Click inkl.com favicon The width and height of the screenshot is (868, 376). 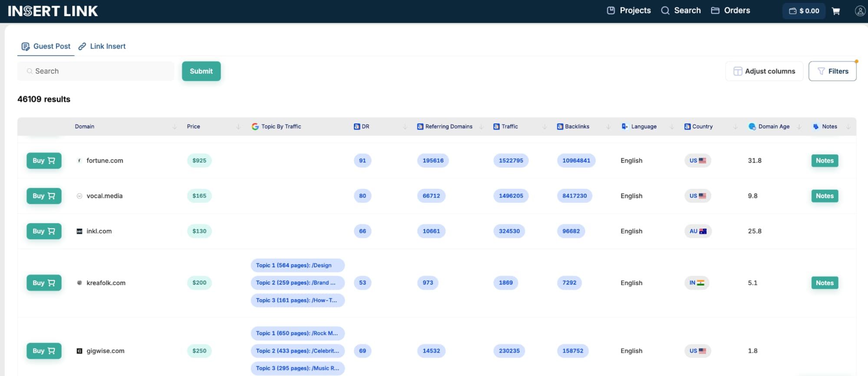(79, 231)
